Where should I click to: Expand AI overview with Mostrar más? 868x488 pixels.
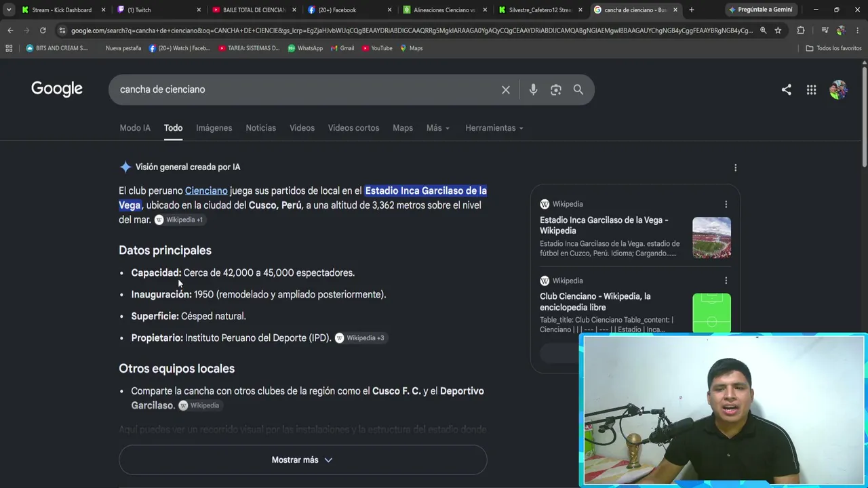302,460
